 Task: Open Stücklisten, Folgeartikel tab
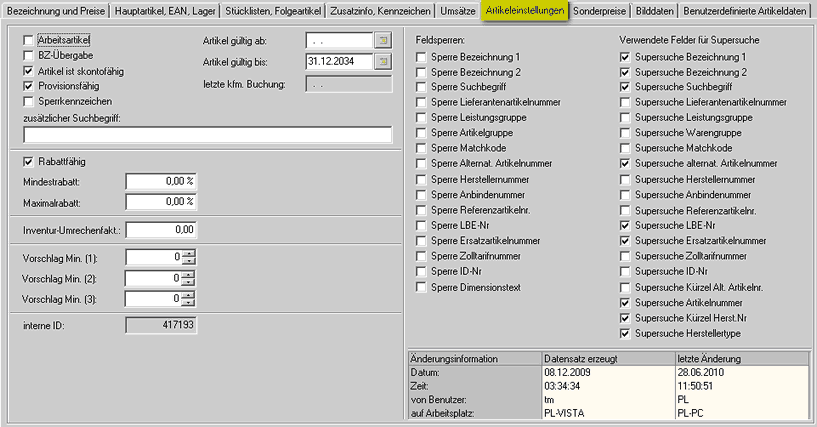[273, 11]
